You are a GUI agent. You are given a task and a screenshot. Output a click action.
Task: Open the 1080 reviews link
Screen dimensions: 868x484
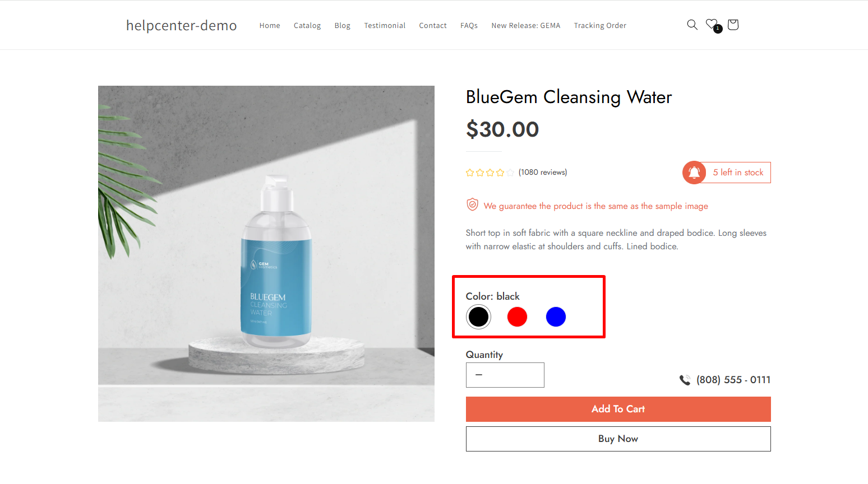click(543, 173)
